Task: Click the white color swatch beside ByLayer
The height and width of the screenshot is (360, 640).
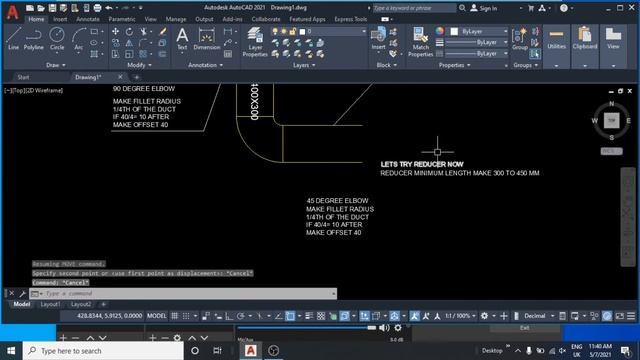Action: tap(454, 31)
